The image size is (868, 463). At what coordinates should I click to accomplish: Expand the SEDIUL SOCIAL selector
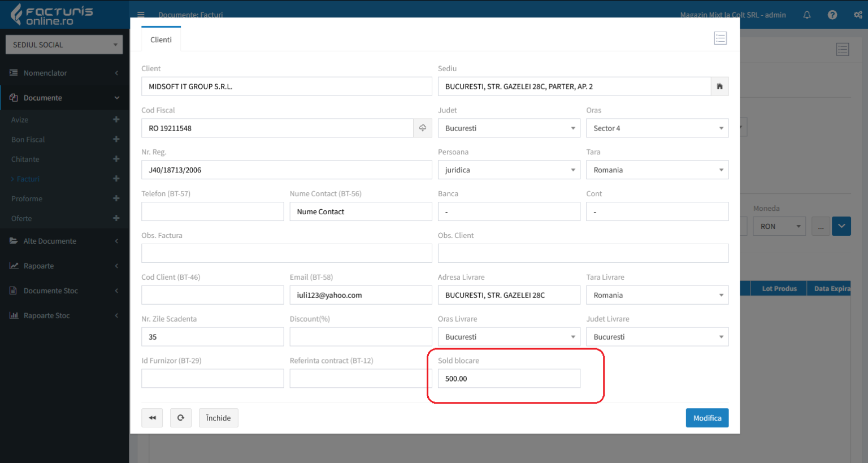point(64,45)
